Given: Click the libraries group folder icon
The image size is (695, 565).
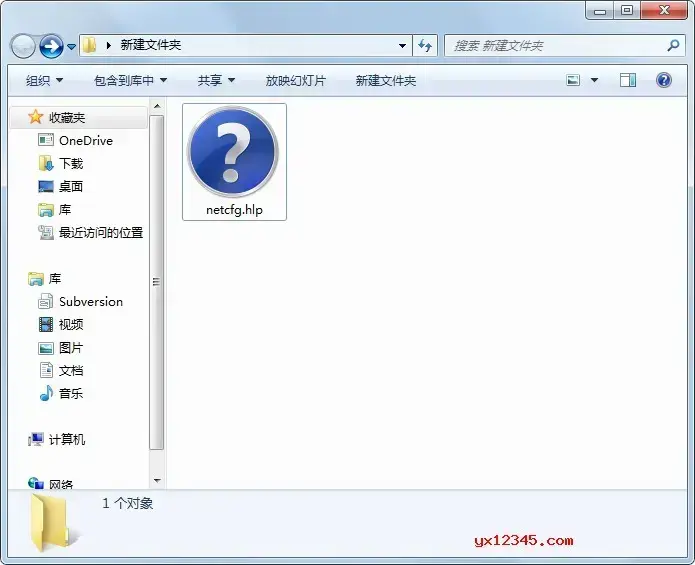Looking at the screenshot, I should (x=35, y=279).
